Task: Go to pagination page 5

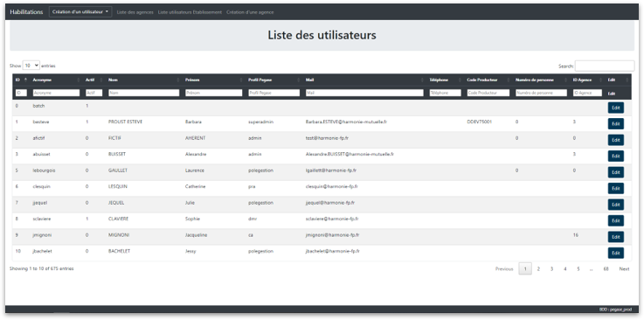Action: tap(578, 269)
